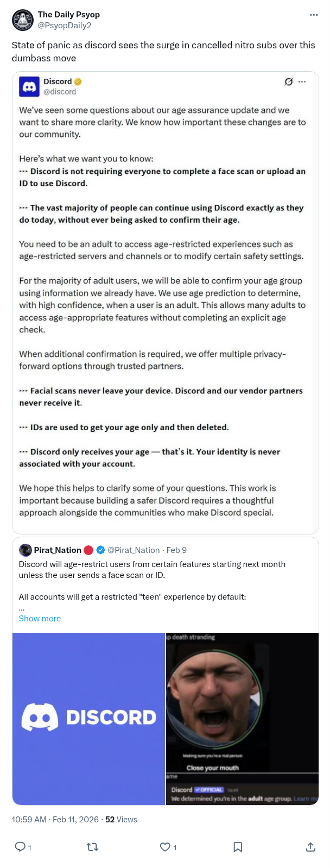The height and width of the screenshot is (868, 330).
Task: Open the face scan screenshot image
Action: coord(242,719)
